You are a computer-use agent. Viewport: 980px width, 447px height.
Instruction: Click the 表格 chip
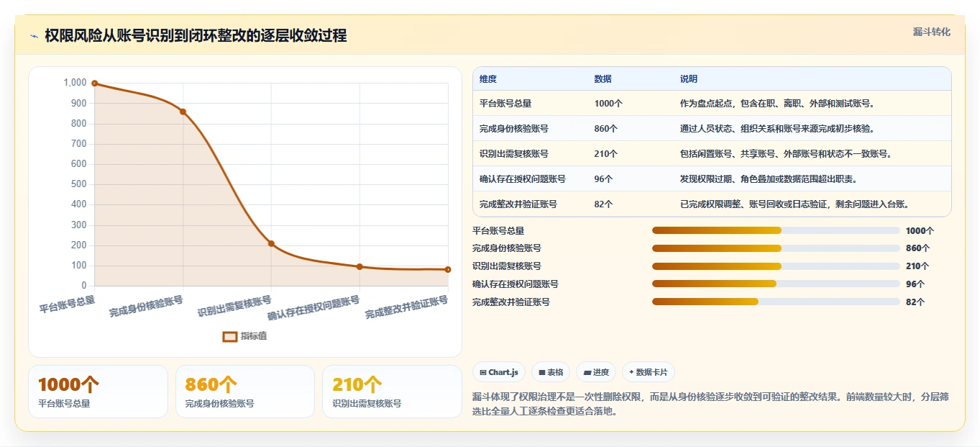[551, 372]
